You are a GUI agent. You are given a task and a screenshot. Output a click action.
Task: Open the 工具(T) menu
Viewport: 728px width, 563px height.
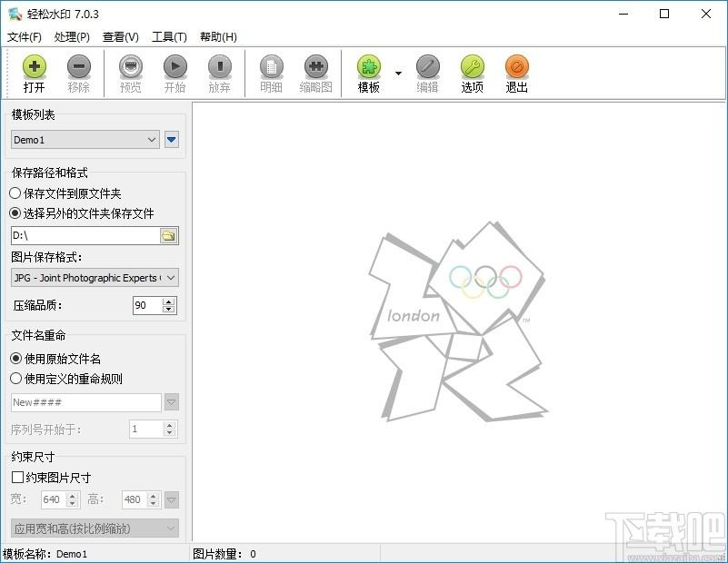tap(169, 36)
